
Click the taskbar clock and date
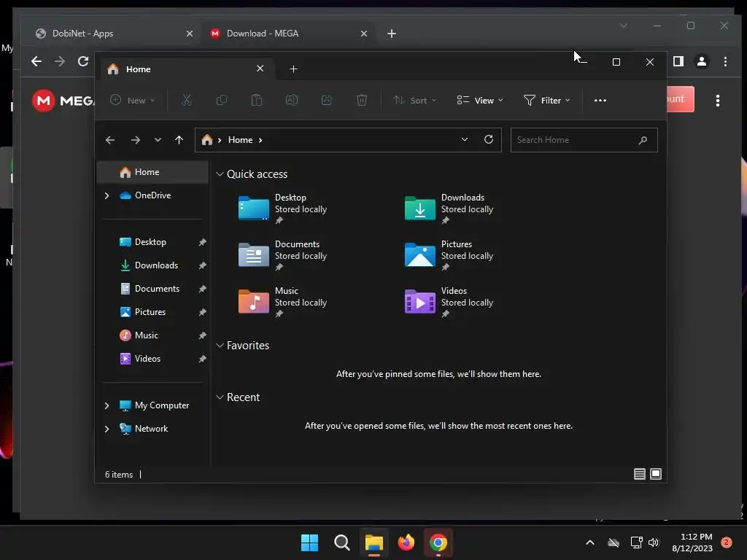[x=692, y=542]
